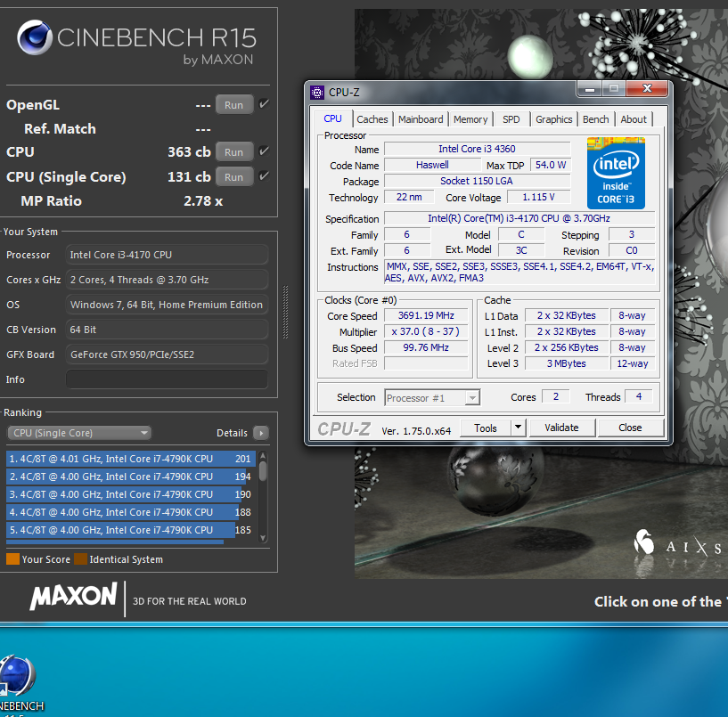Click the ranking list scroll up arrow
Viewport: 728px width, 717px height.
pos(263,455)
